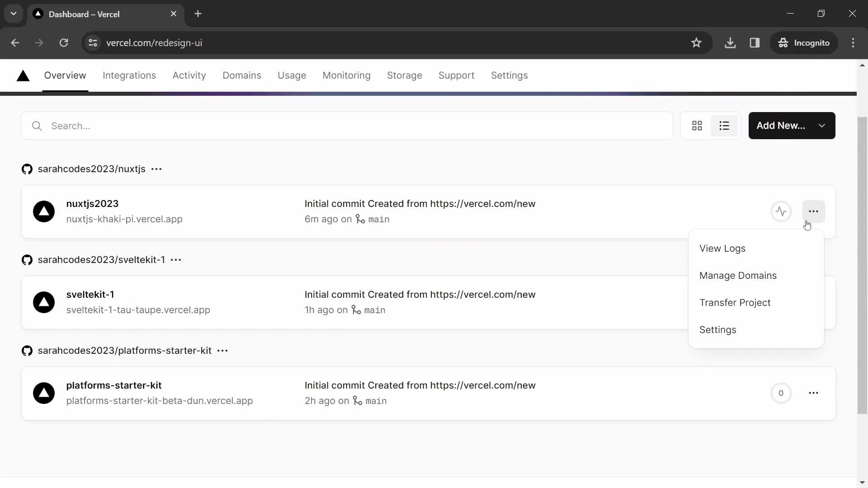Screen dimensions: 868x488
Task: Switch to list view layout
Action: click(724, 126)
